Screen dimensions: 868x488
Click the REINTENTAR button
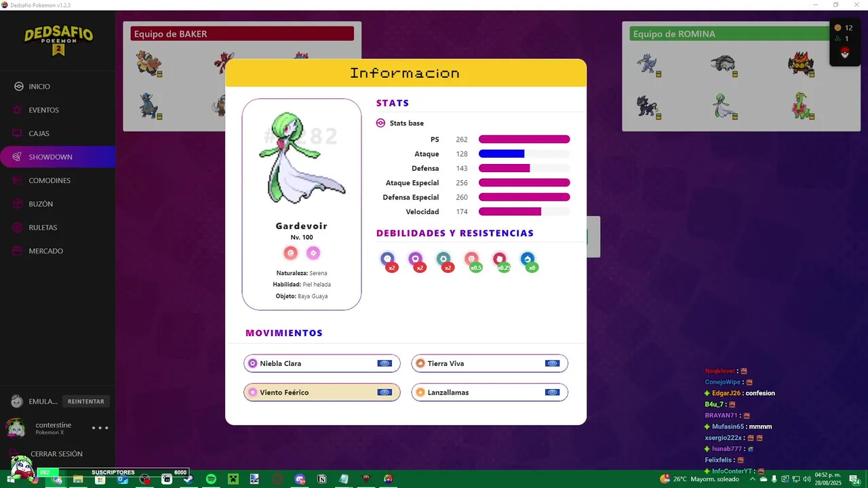(x=86, y=401)
